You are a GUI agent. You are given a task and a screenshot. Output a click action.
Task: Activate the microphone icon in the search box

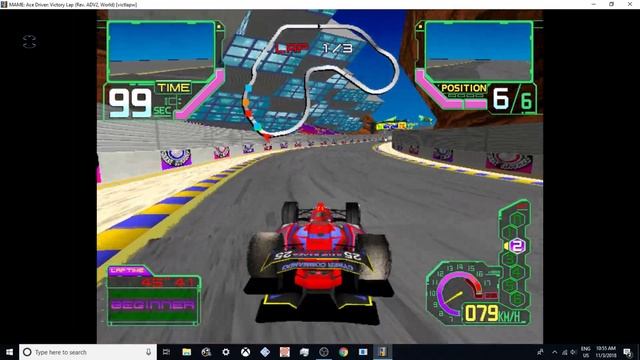(x=148, y=352)
